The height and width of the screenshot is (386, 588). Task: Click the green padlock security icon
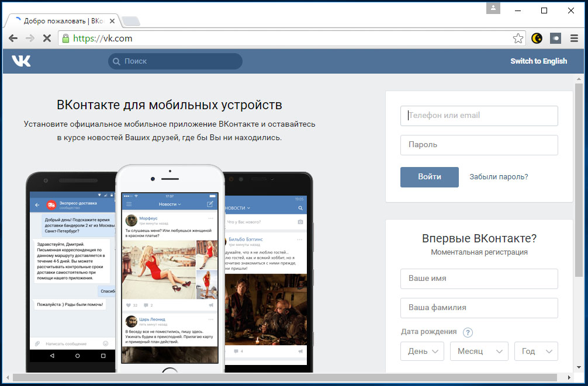coord(65,38)
